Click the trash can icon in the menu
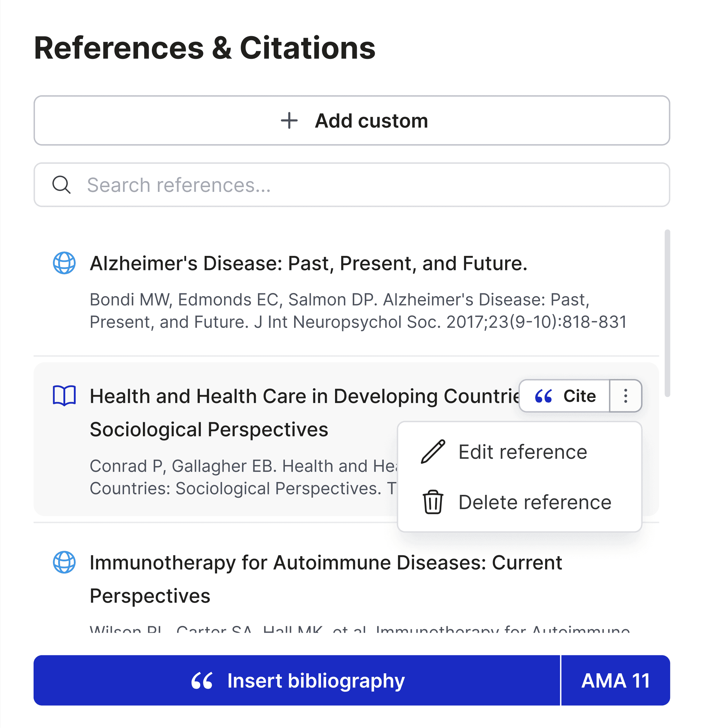This screenshot has width=704, height=728. [x=433, y=502]
